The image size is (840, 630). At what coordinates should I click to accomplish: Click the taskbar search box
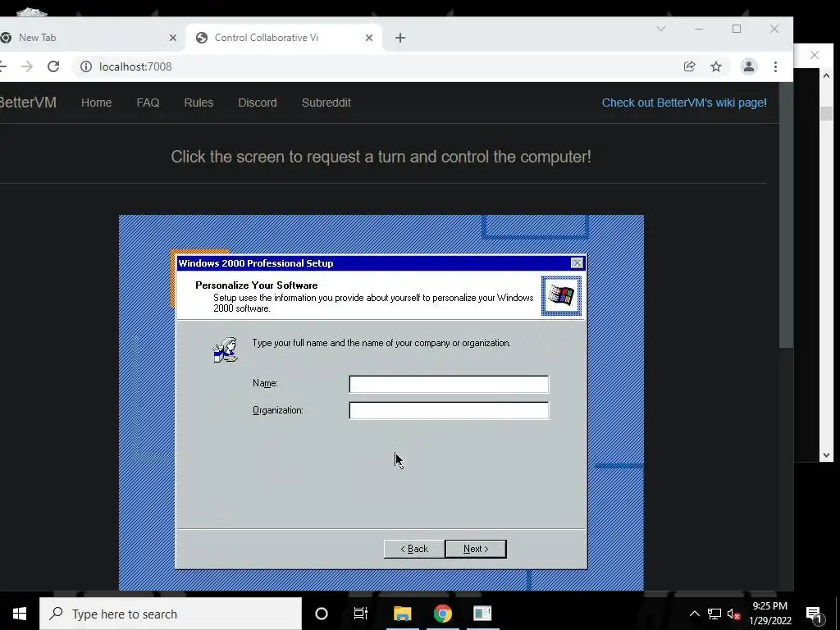click(x=171, y=614)
